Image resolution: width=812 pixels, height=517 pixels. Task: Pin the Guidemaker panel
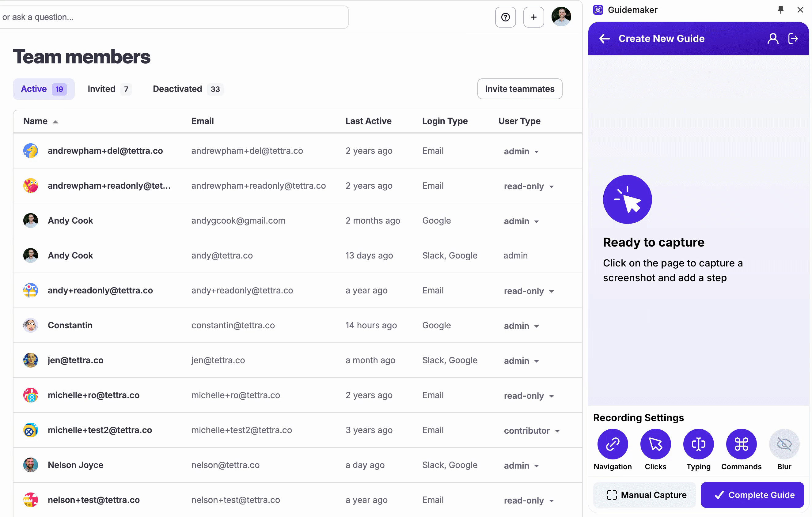pos(780,10)
